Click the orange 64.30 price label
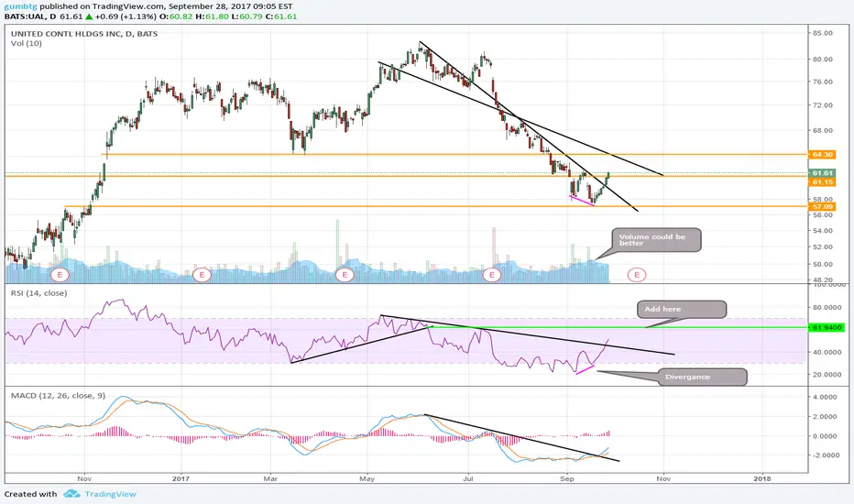This screenshot has width=854, height=504. pos(823,155)
